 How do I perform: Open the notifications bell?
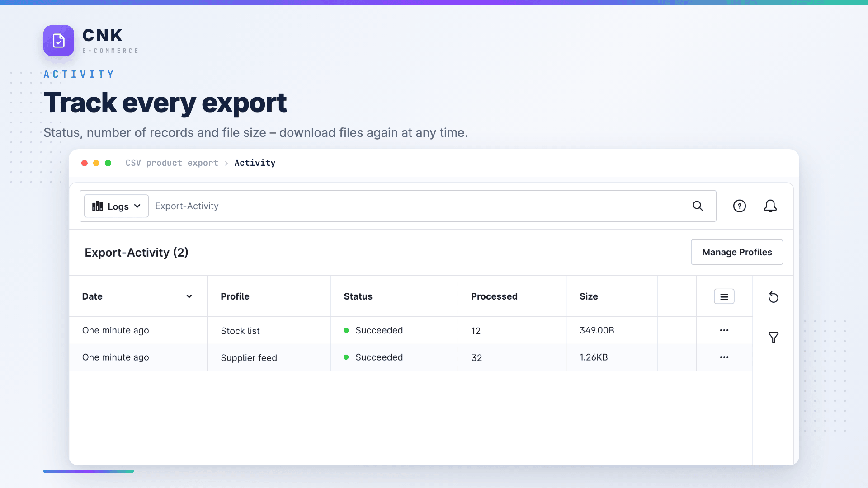pyautogui.click(x=770, y=206)
